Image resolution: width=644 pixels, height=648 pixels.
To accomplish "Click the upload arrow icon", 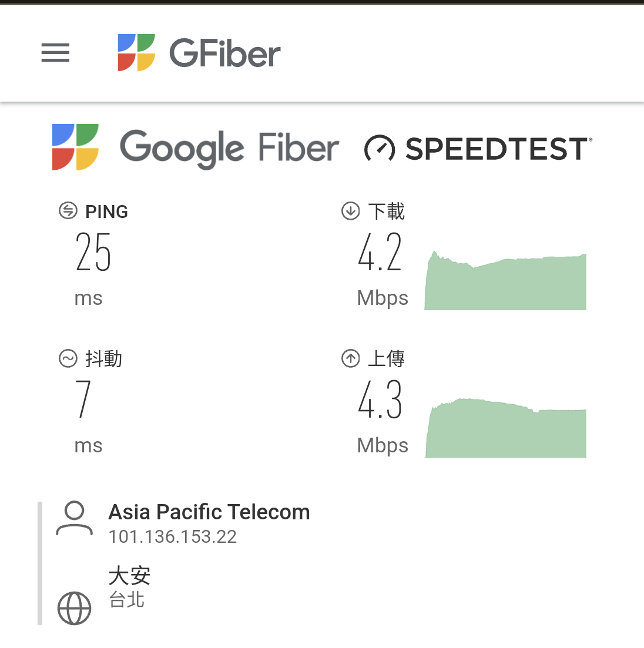I will coord(351,358).
